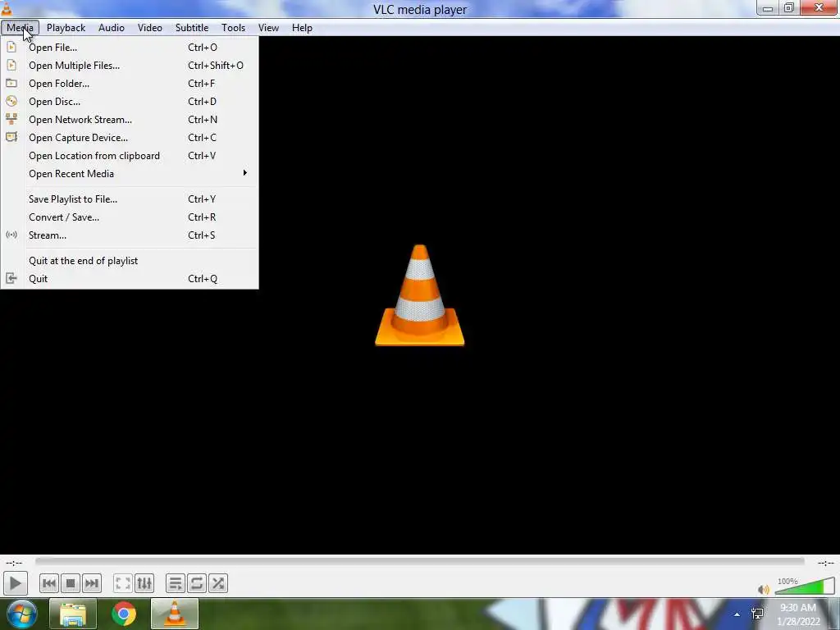Click VLC taskbar icon
This screenshot has height=630, width=840.
coord(175,614)
